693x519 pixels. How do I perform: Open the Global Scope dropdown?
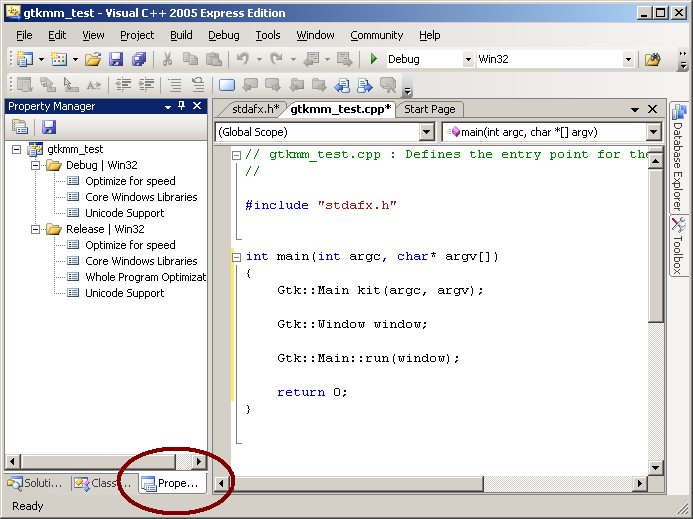point(426,132)
